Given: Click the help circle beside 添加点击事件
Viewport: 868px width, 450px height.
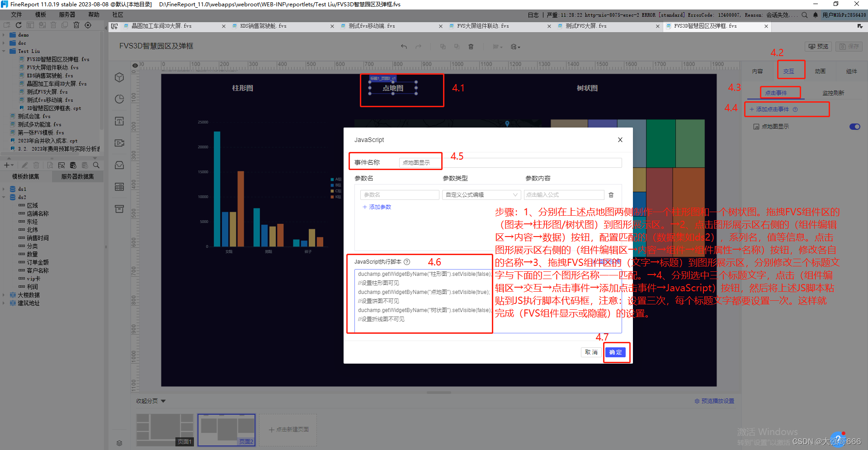Looking at the screenshot, I should [x=795, y=109].
